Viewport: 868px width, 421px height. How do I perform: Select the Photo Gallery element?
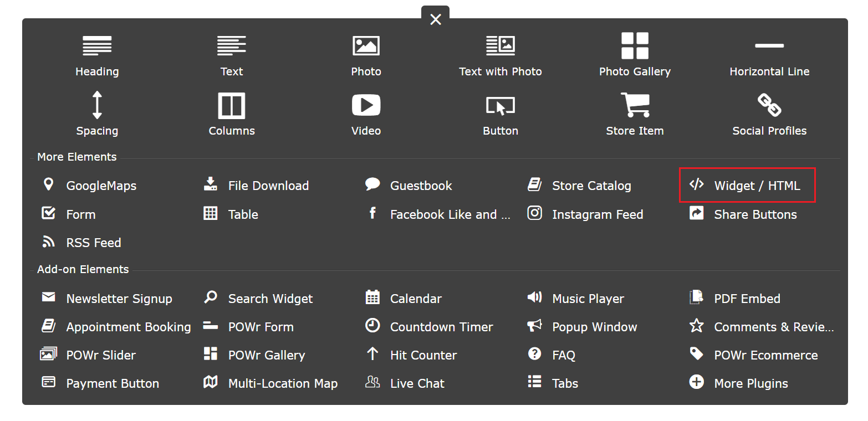[x=635, y=55]
